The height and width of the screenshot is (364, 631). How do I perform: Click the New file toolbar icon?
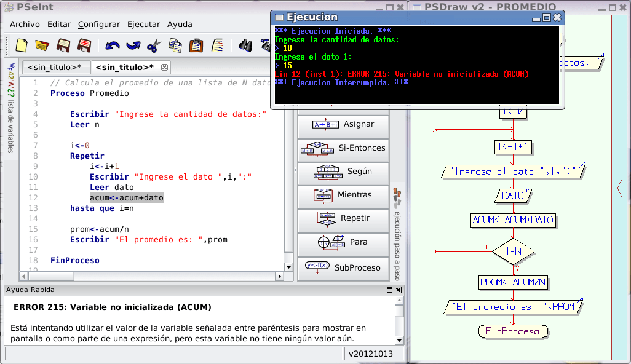pos(22,45)
